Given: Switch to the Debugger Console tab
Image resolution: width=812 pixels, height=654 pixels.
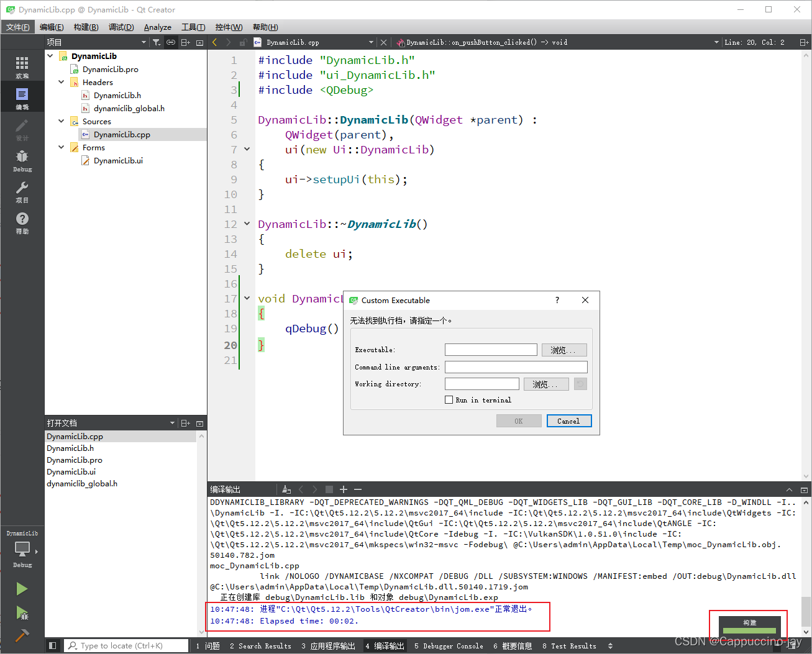Looking at the screenshot, I should 449,646.
